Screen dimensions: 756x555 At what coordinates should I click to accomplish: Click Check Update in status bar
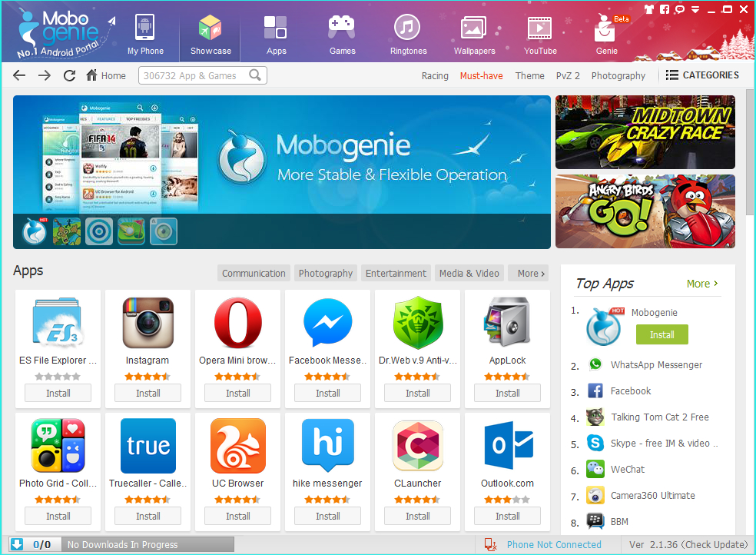tap(714, 544)
